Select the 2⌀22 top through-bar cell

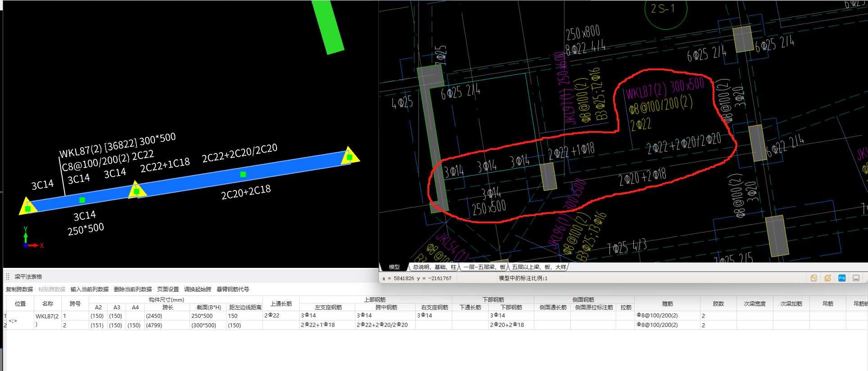point(281,316)
